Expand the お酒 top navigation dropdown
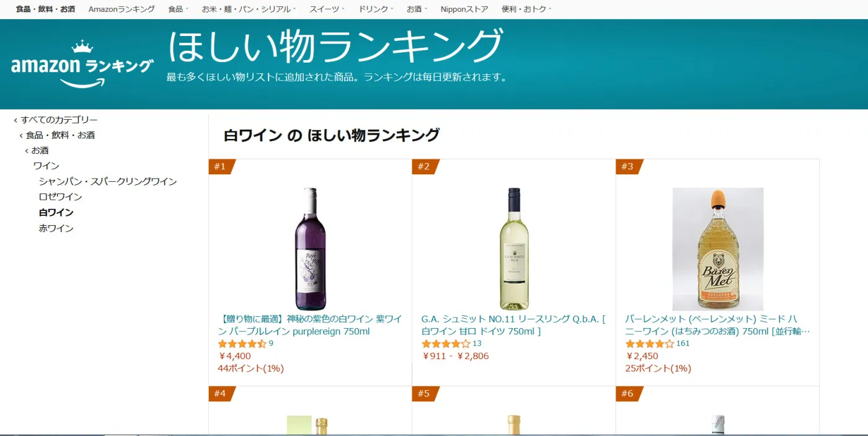This screenshot has width=868, height=436. point(417,9)
